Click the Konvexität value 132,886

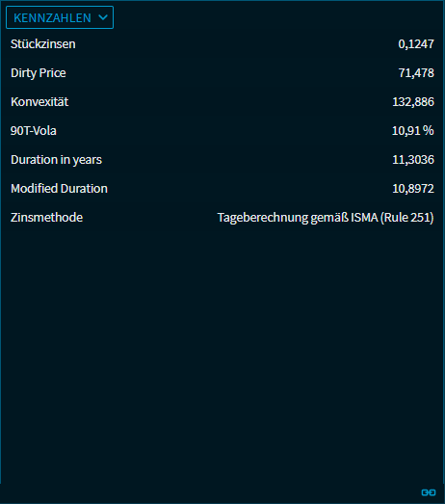click(413, 102)
